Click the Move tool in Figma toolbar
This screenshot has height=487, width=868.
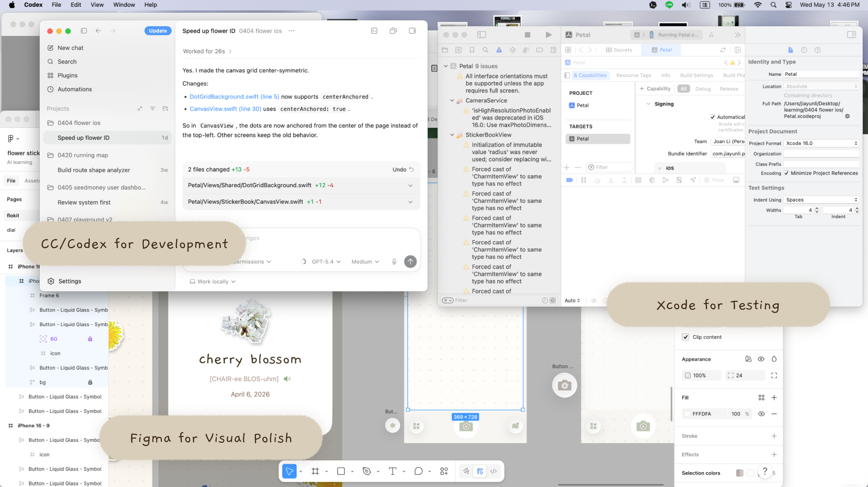[x=289, y=471]
